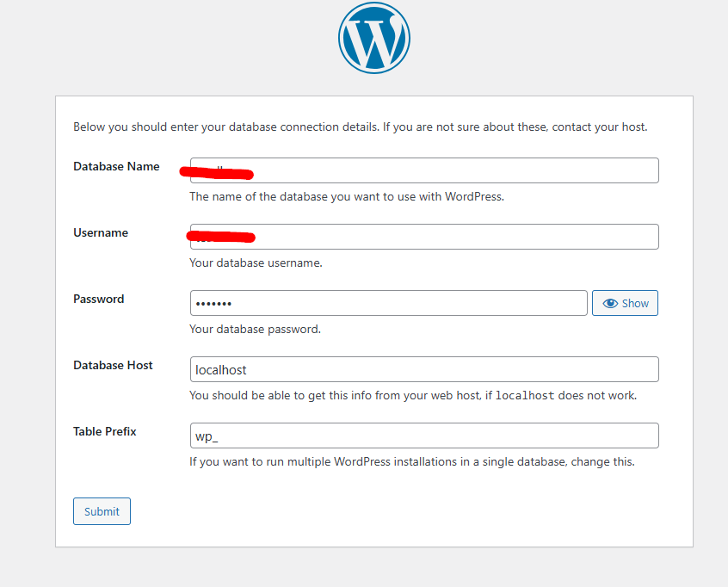Click the "Table Prefix" label
Image resolution: width=728 pixels, height=587 pixels.
point(105,431)
